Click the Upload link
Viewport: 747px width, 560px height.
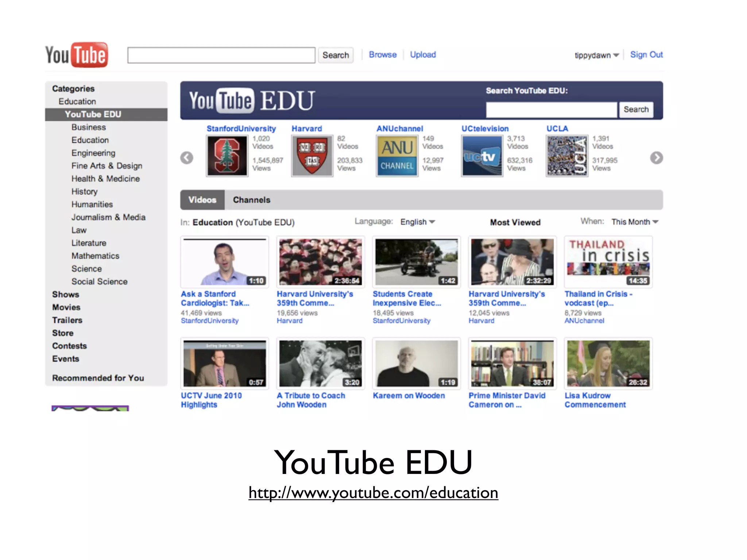[423, 55]
